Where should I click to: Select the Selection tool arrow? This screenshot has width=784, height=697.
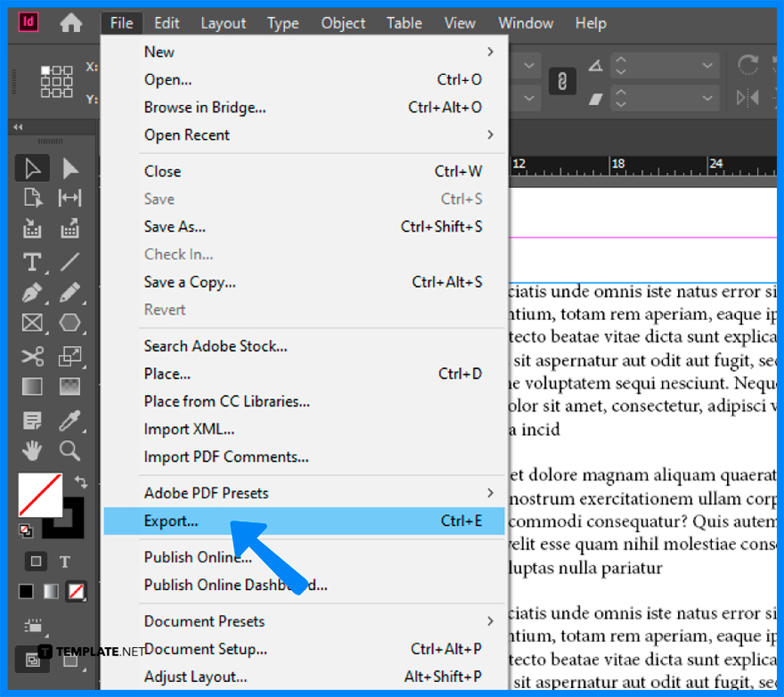coord(32,167)
